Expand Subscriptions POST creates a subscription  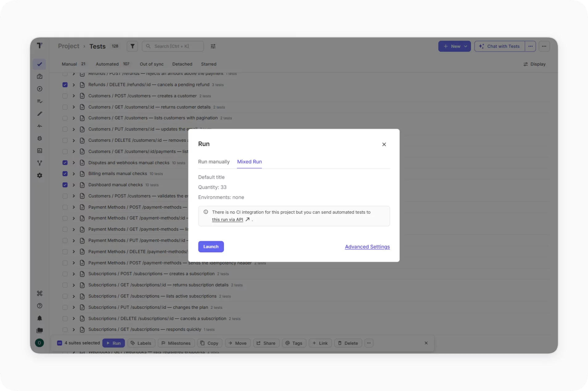pos(74,274)
